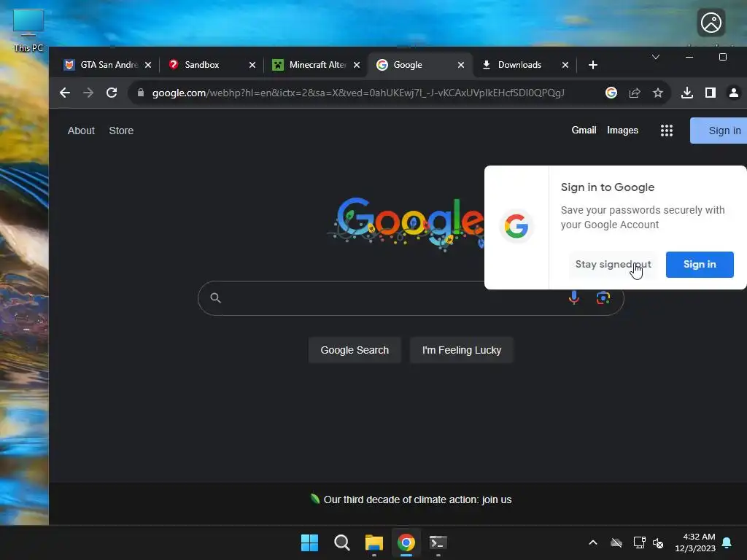Click the Google Search button
This screenshot has height=560, width=747.
(355, 350)
